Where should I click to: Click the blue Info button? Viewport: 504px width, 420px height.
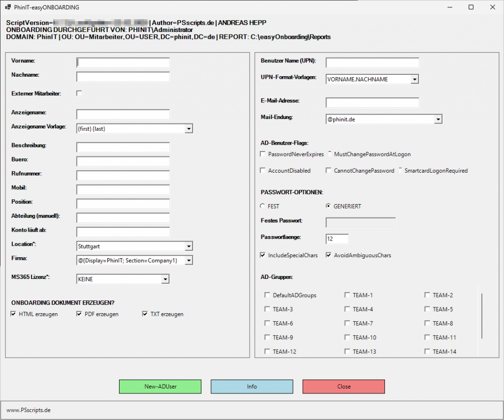(252, 387)
